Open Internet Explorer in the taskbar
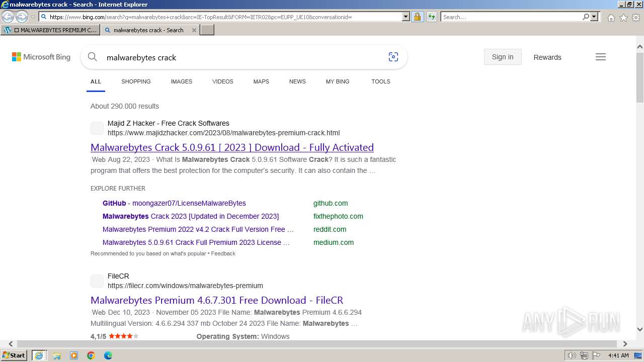The image size is (644, 362). tap(39, 355)
